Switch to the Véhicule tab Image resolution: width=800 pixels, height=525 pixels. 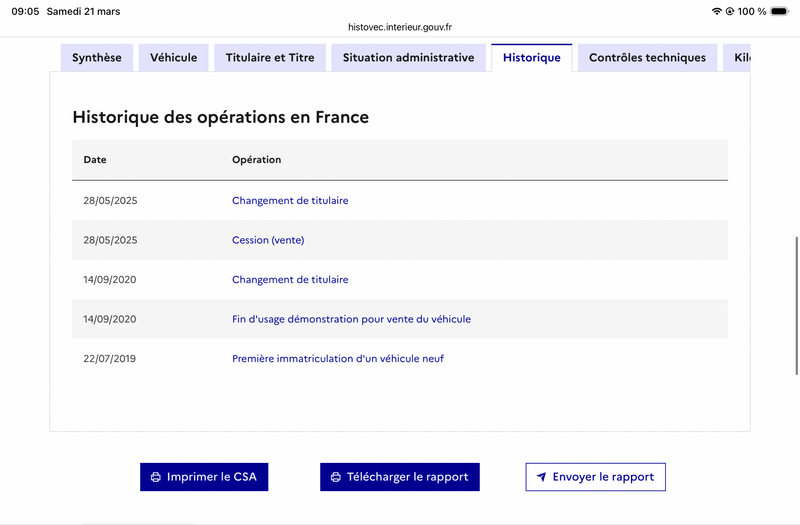(x=174, y=58)
